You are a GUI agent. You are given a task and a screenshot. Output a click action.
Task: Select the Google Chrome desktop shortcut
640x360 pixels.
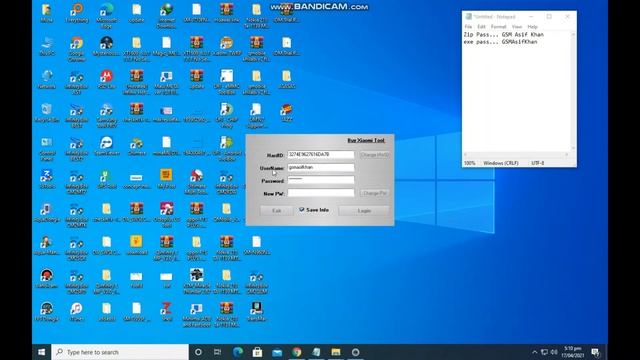pyautogui.click(x=77, y=49)
